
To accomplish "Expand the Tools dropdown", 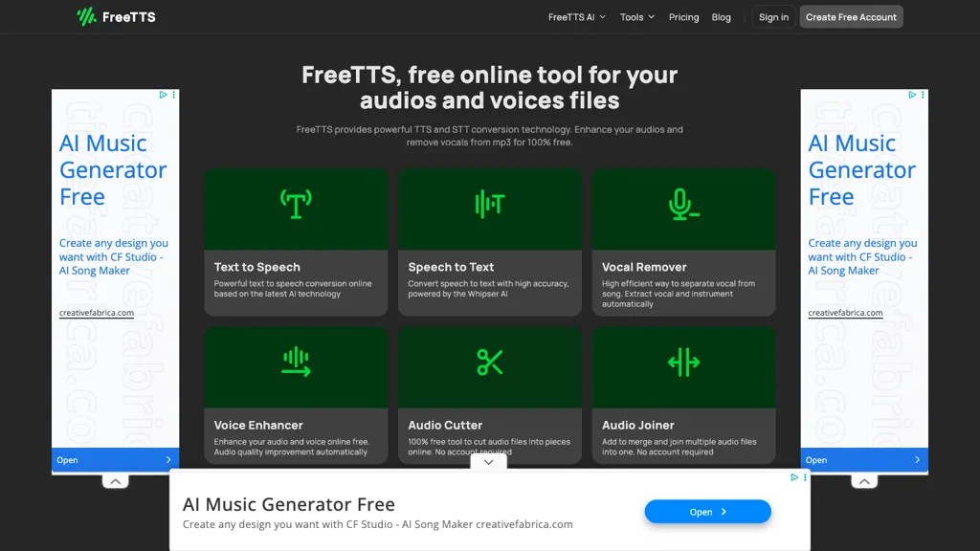I will pyautogui.click(x=636, y=16).
